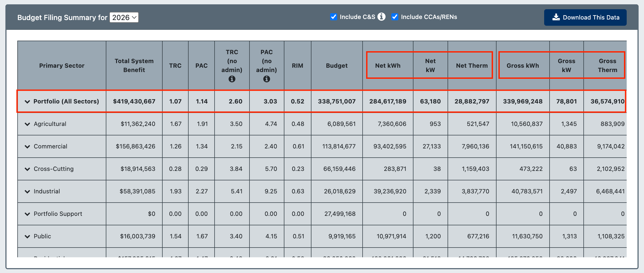
Task: Expand the Agricultural sector row chevron
Action: (x=27, y=124)
